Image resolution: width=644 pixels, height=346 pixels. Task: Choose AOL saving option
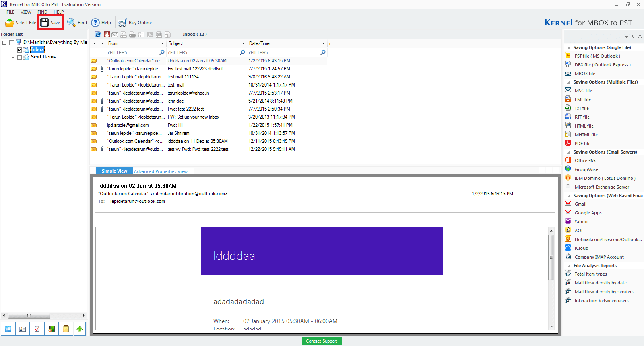point(574,231)
